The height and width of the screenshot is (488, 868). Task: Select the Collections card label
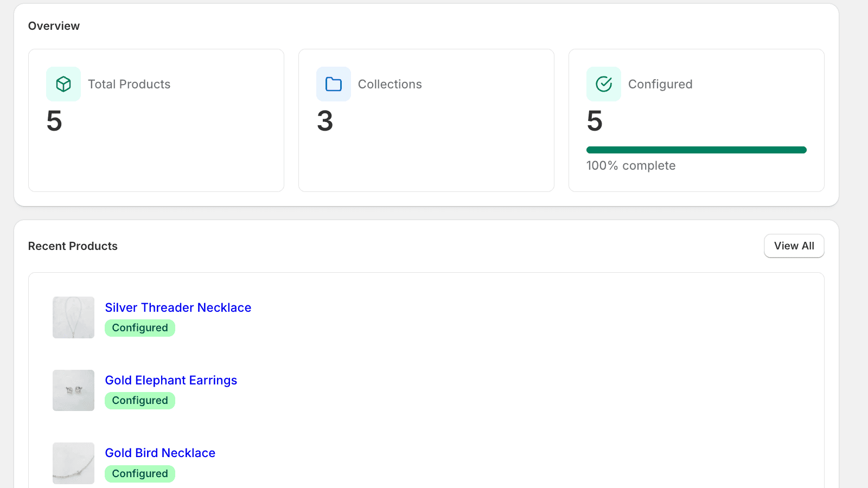pyautogui.click(x=390, y=84)
